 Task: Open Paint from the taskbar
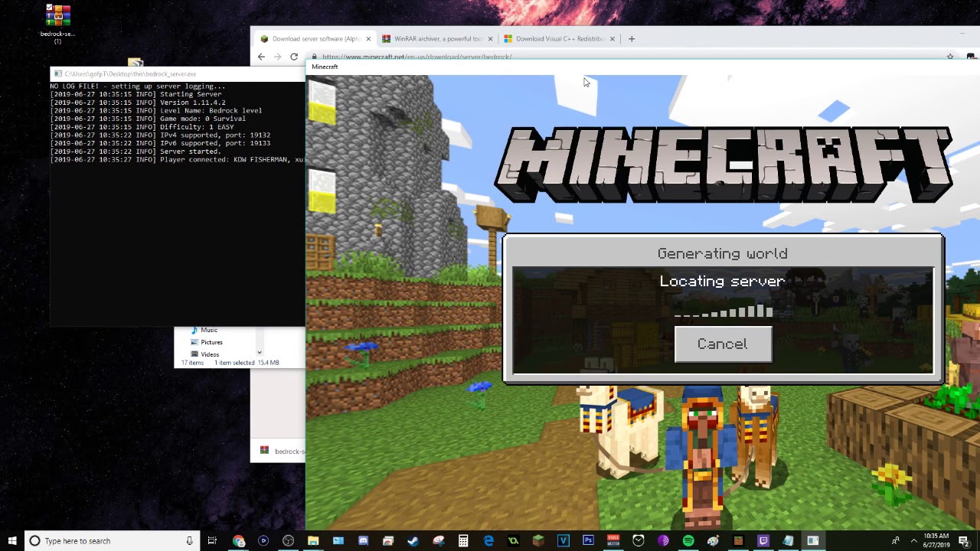pyautogui.click(x=713, y=541)
